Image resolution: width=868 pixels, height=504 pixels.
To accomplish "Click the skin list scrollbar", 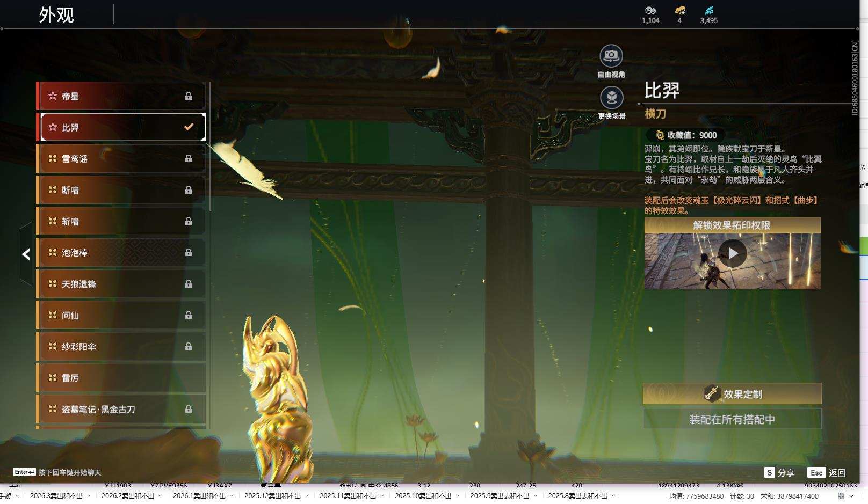I will [x=210, y=147].
